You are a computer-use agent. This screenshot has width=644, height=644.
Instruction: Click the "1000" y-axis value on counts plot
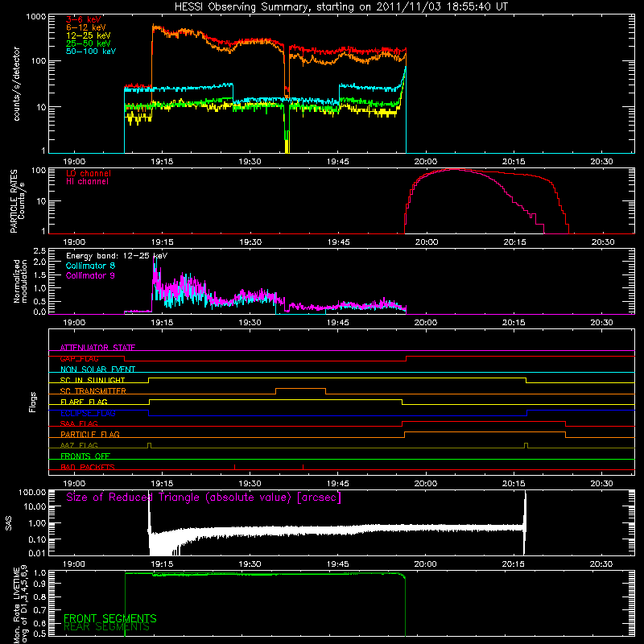click(35, 17)
